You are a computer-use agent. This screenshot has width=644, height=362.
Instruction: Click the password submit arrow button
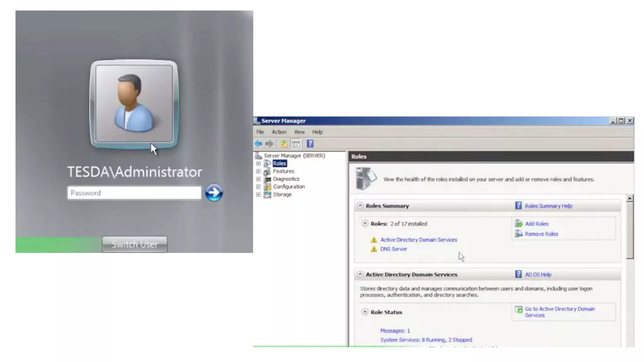pyautogui.click(x=214, y=193)
